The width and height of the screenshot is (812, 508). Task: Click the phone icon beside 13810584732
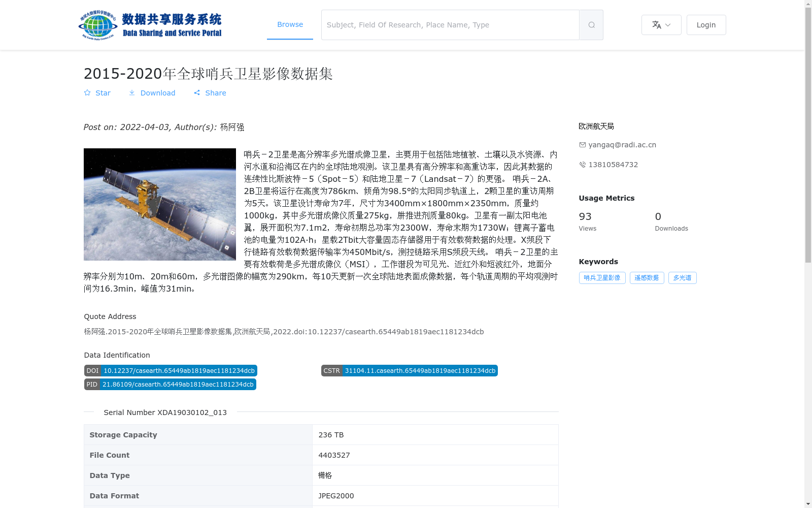coord(582,165)
